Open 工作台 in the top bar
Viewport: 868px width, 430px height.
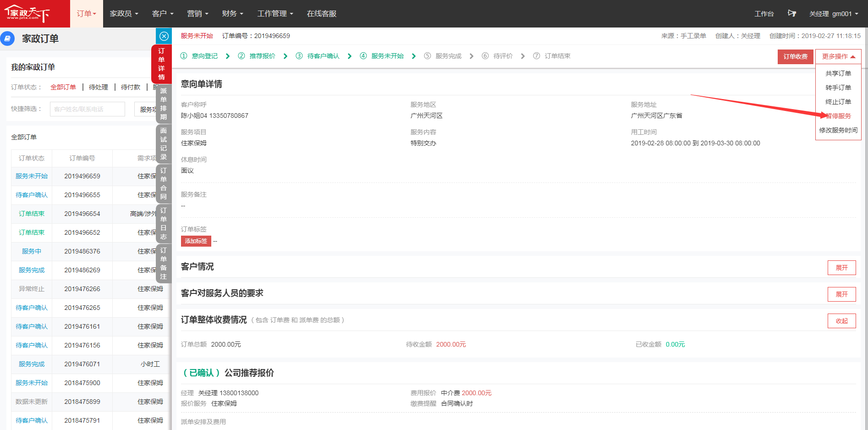pos(764,14)
